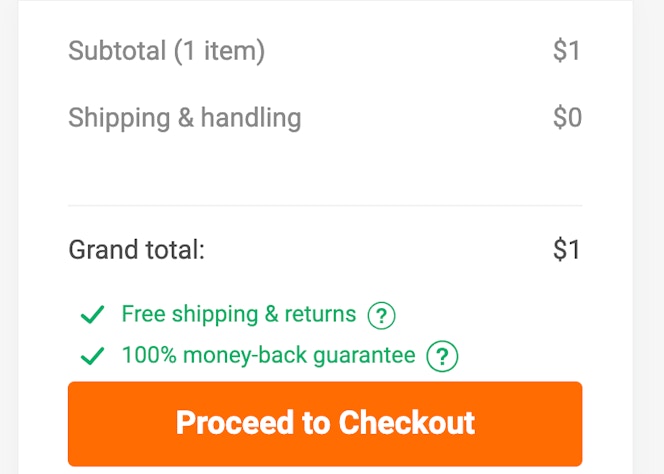
Task: Click the (1 item) count text
Action: [219, 51]
